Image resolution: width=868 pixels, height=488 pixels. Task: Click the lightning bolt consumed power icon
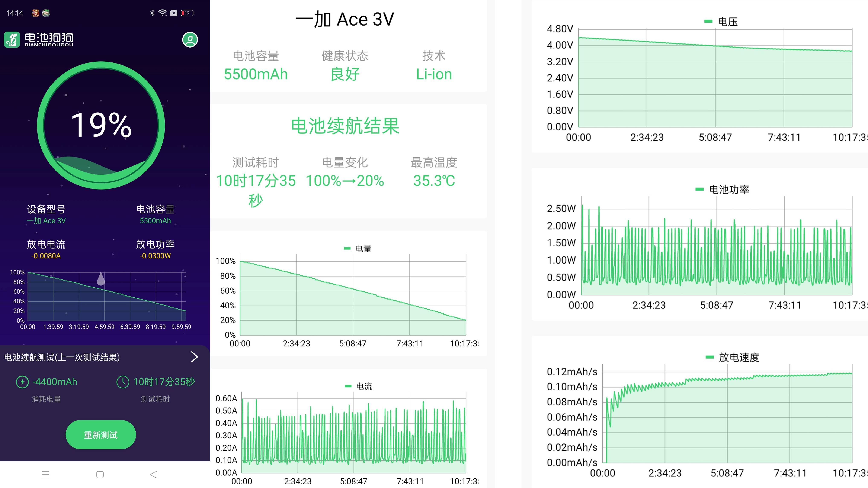22,382
